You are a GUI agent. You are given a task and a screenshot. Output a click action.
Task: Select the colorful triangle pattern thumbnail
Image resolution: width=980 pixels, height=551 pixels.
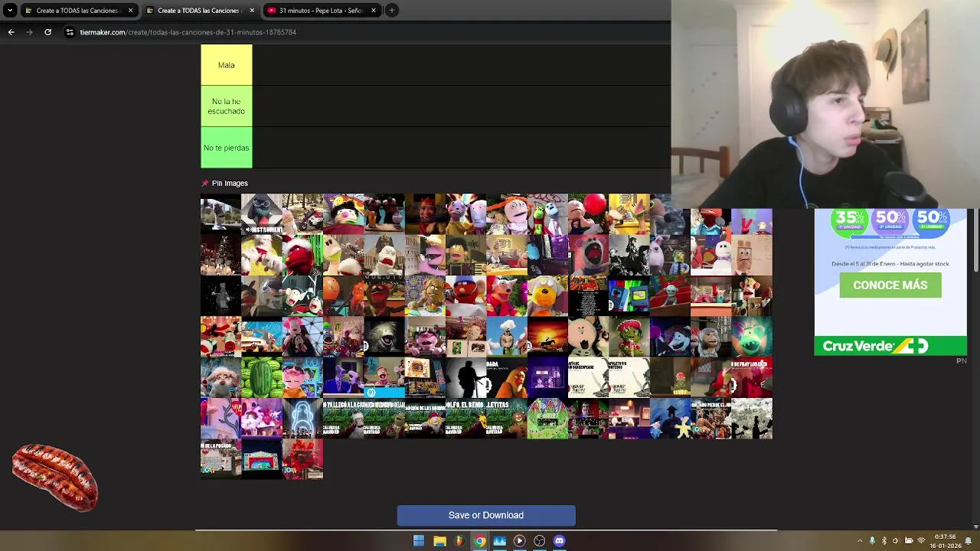click(547, 419)
